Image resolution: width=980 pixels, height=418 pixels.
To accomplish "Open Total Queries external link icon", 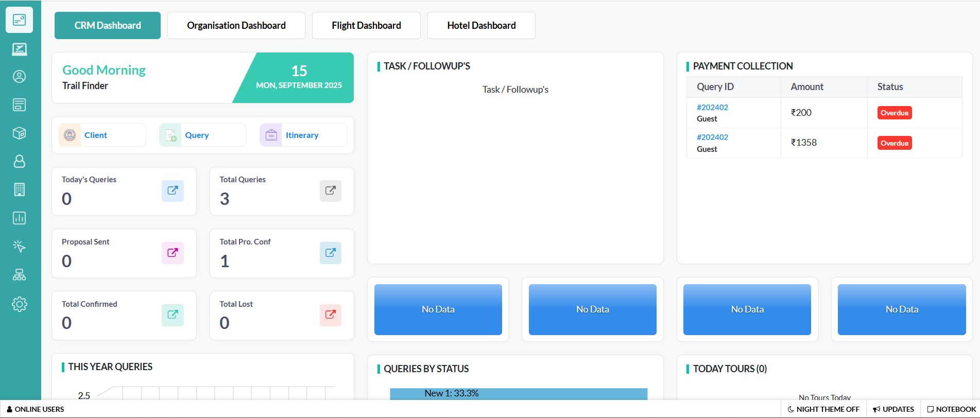I will [331, 190].
